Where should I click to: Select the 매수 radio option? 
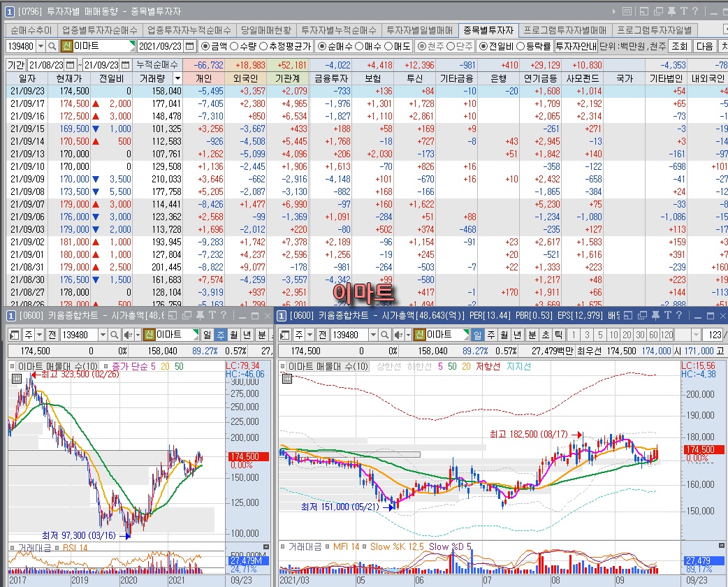point(369,46)
